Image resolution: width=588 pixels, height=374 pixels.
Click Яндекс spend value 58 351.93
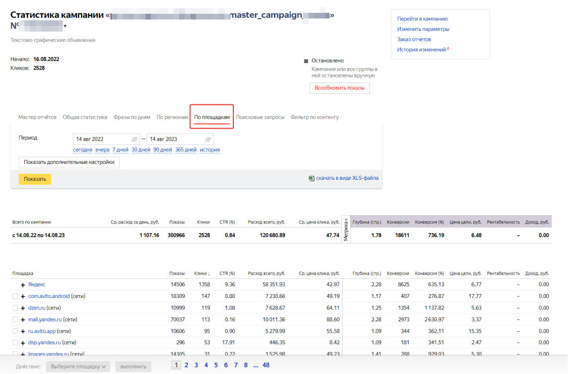pos(274,284)
